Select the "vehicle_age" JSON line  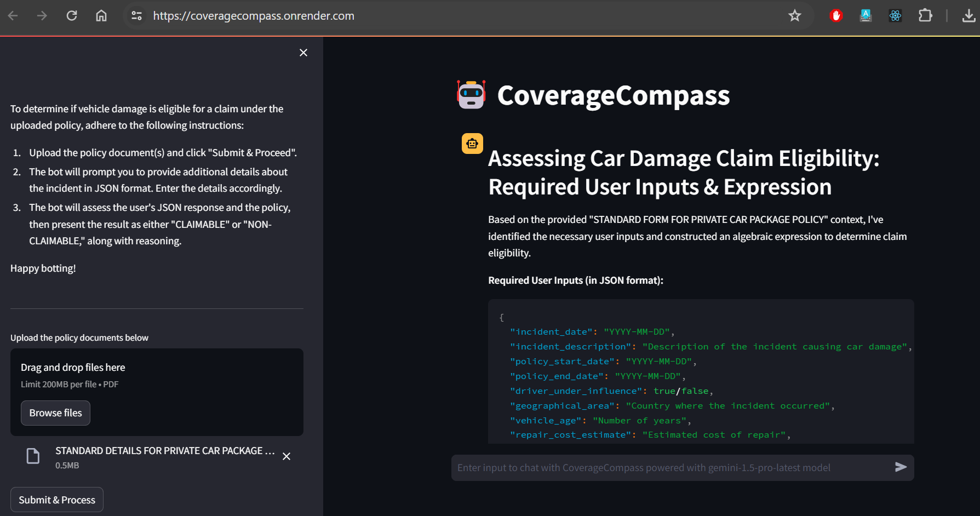[600, 421]
